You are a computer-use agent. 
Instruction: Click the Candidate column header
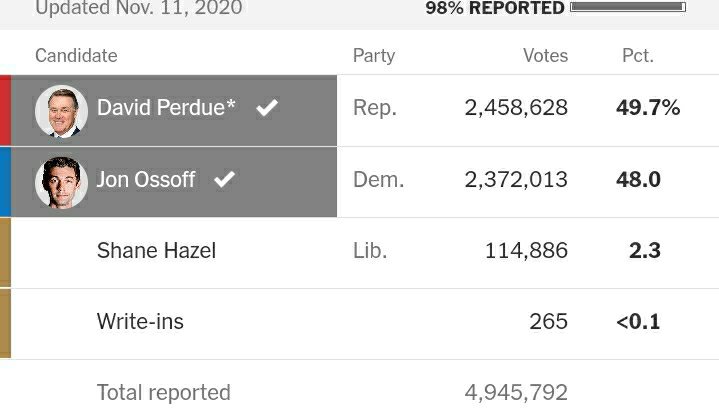(76, 56)
